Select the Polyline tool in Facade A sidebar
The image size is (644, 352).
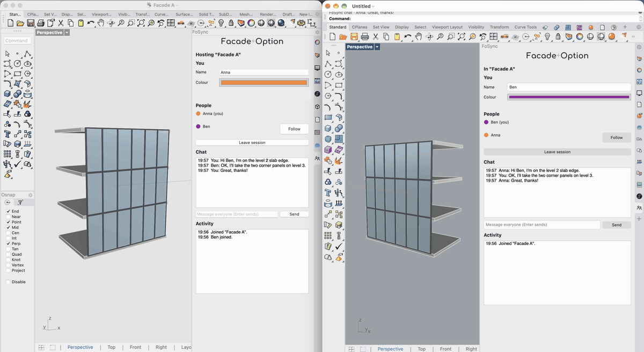pyautogui.click(x=27, y=54)
